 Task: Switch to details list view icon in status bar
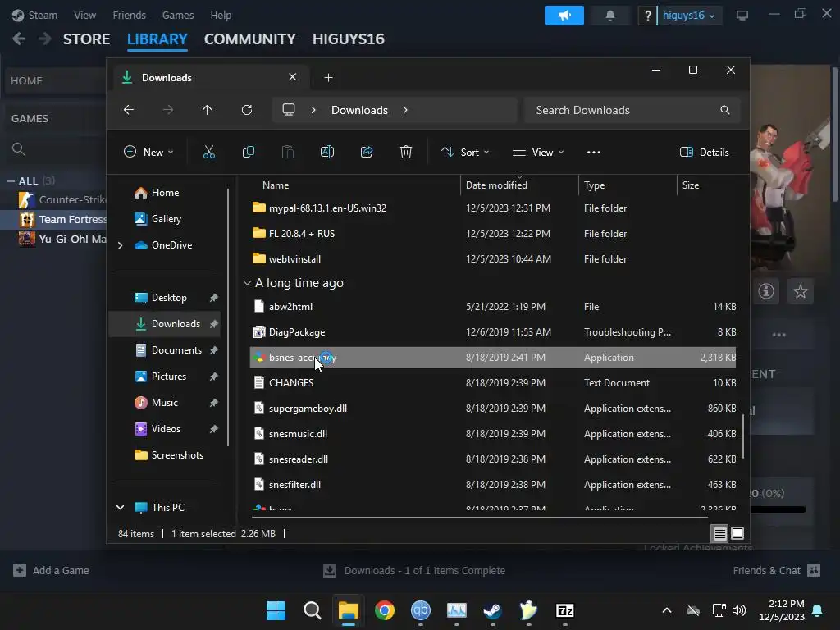(x=719, y=533)
